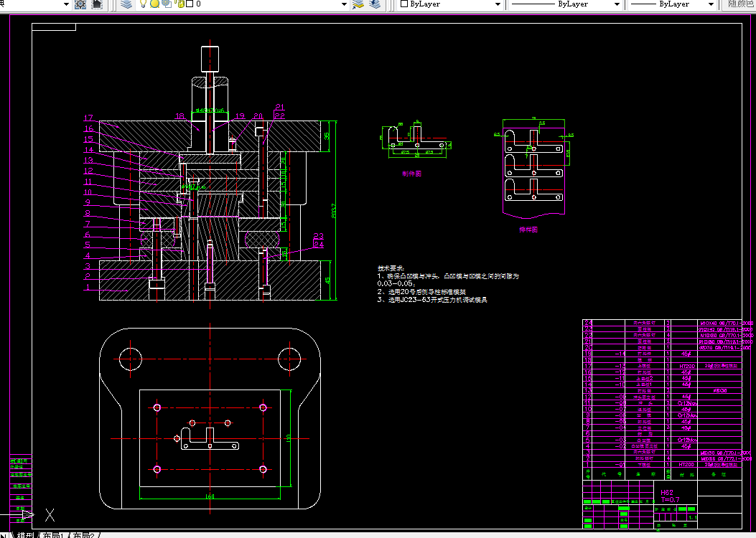This screenshot has width=756, height=538.
Task: Open the Layer Properties Manager icon
Action: click(126, 4)
